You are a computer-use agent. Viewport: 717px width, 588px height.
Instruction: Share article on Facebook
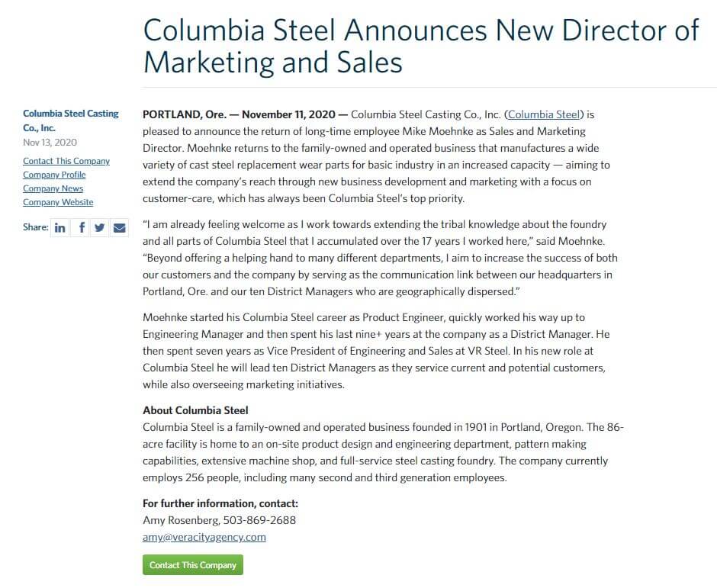(80, 228)
